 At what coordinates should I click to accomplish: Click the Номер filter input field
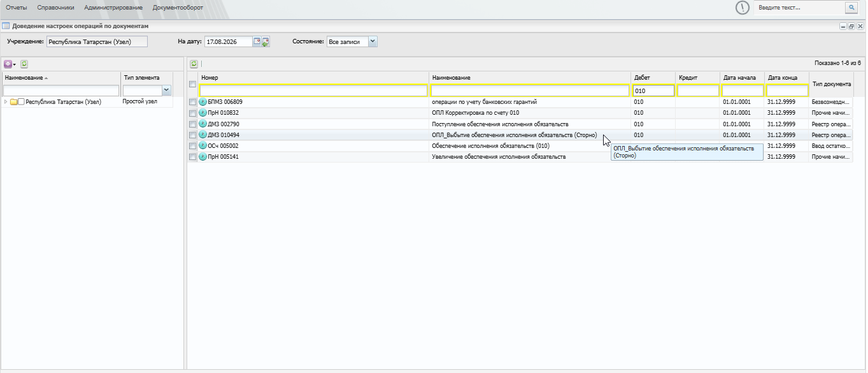coord(313,91)
